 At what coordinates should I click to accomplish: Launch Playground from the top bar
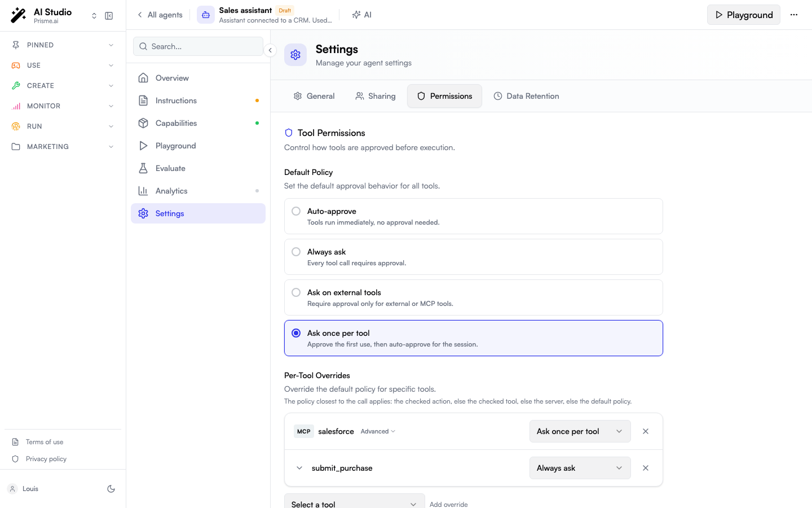coord(744,15)
